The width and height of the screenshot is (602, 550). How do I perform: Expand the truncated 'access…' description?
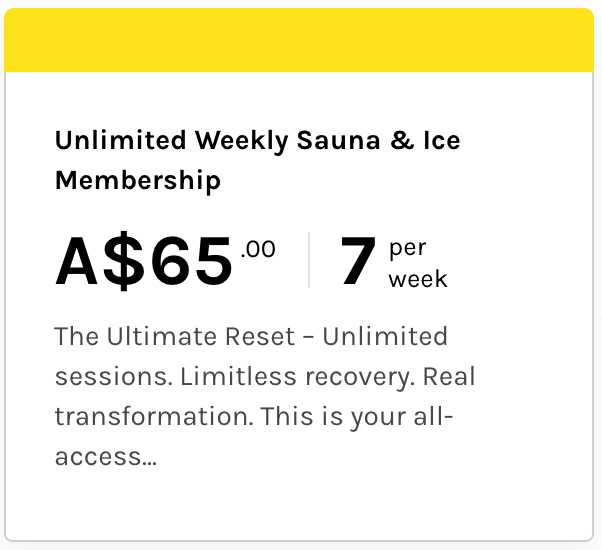[106, 457]
